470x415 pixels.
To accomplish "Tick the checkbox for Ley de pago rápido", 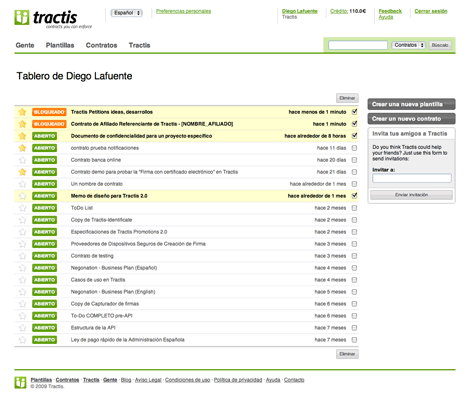I will pyautogui.click(x=354, y=340).
